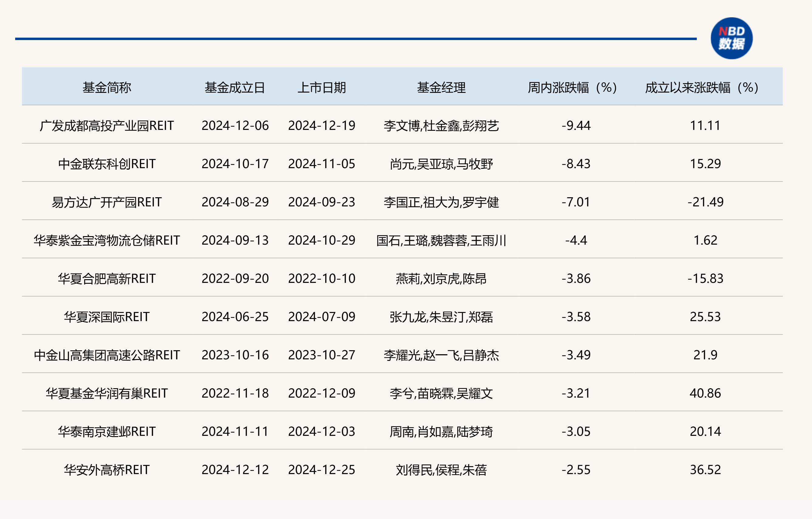Click the 易方达广开产园REIT row name
This screenshot has width=812, height=519.
107,202
